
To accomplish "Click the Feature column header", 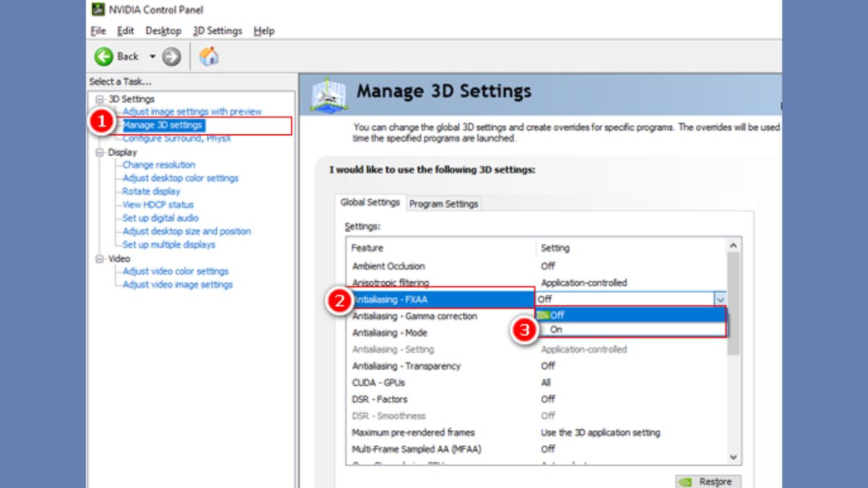I will [x=441, y=248].
